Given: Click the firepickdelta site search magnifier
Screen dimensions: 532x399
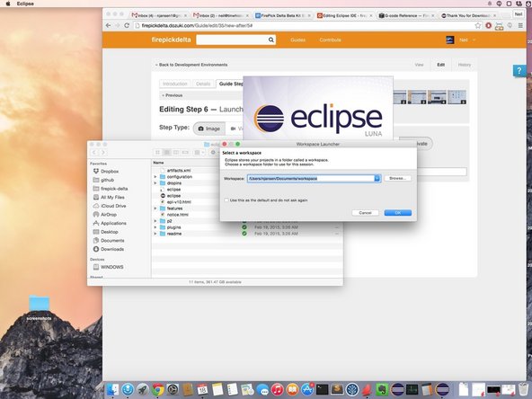Looking at the screenshot, I should click(x=270, y=40).
